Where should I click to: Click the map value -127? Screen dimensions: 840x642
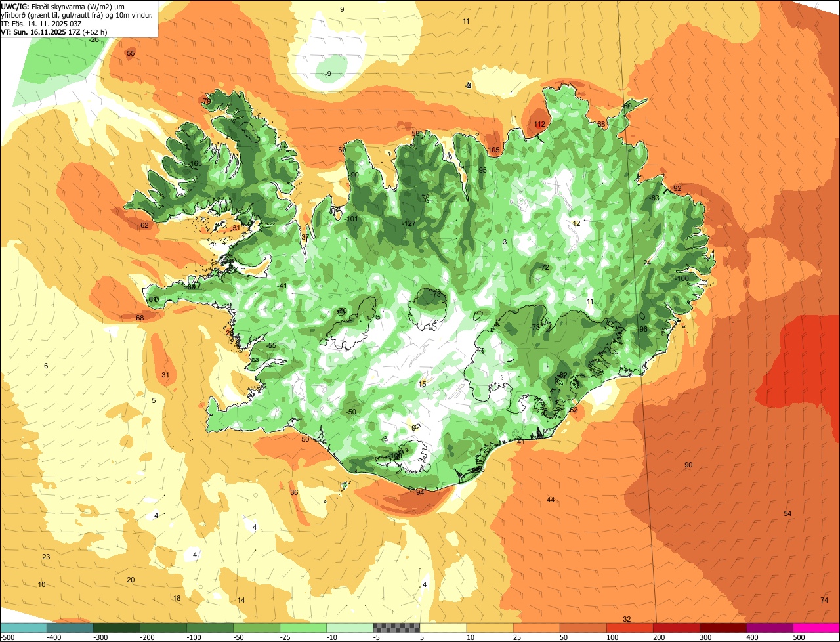[409, 223]
